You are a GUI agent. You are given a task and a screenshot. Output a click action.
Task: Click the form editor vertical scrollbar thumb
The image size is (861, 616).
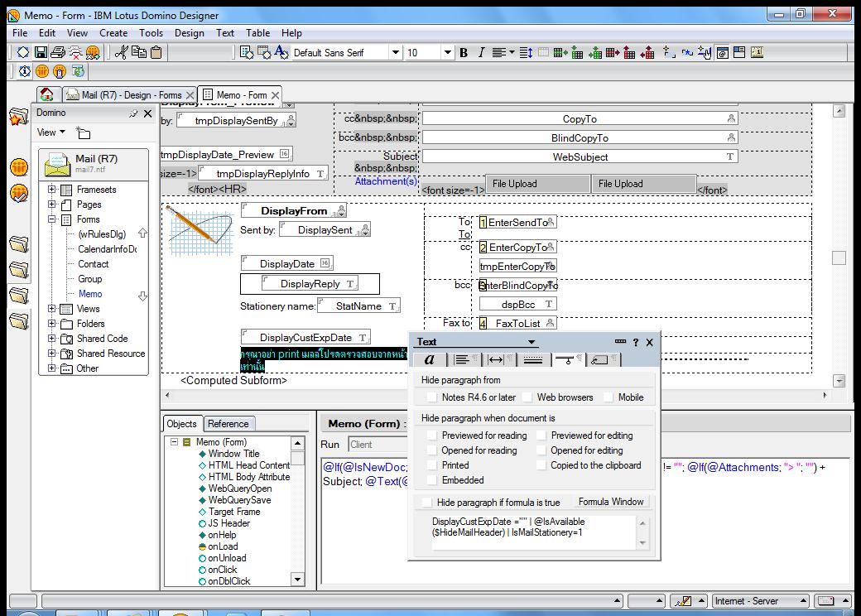tap(839, 257)
